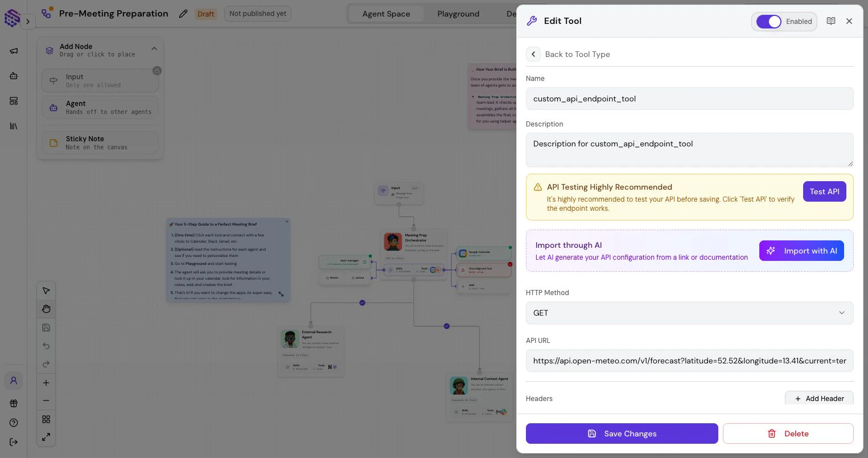This screenshot has width=868, height=458.
Task: Open the user profile icon in sidebar
Action: pyautogui.click(x=14, y=381)
